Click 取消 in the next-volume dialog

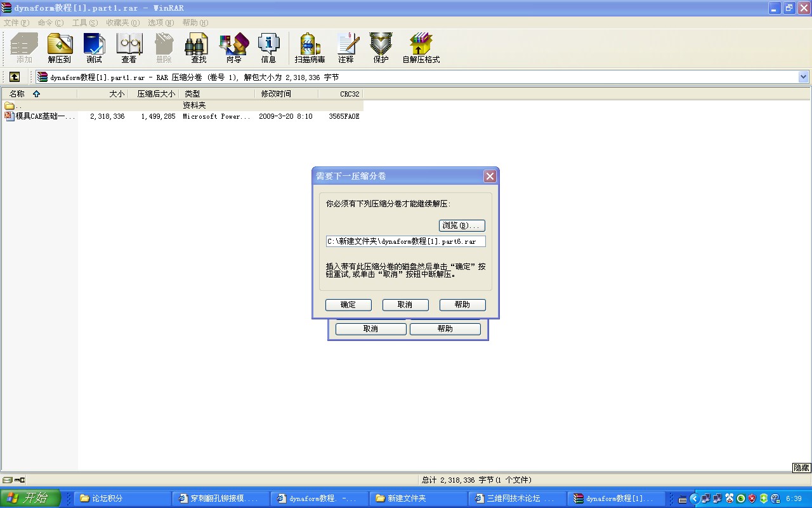[405, 305]
